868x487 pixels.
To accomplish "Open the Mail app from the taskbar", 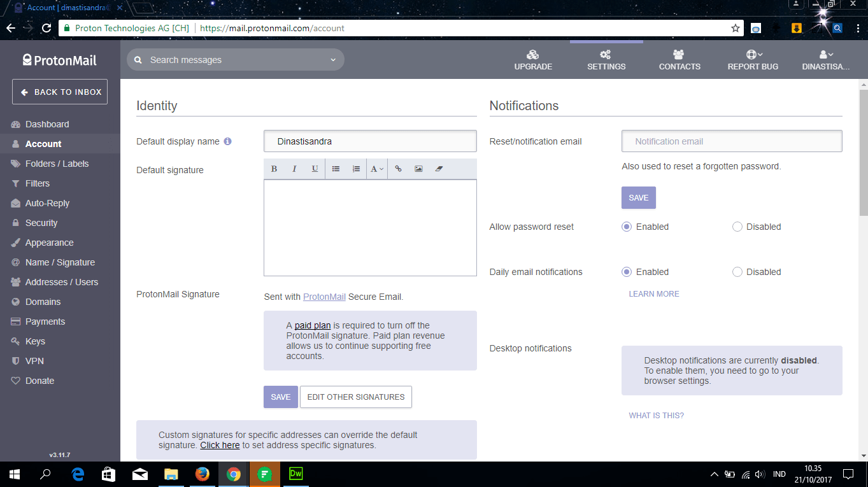I will 140,474.
